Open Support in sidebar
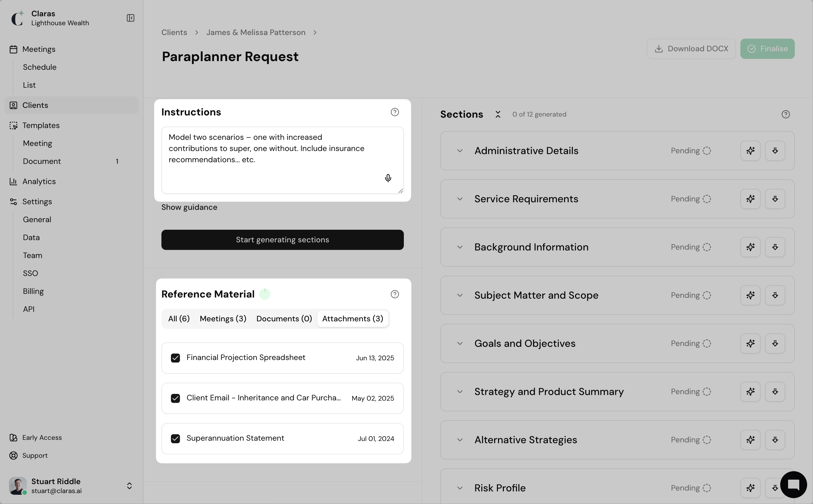The width and height of the screenshot is (813, 504). coord(35,456)
